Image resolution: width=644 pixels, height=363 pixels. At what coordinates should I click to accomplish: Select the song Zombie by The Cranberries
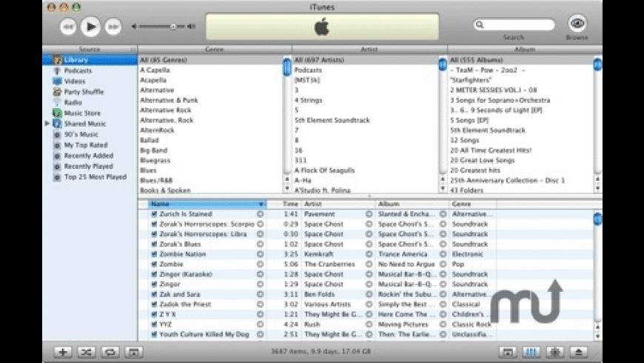(x=366, y=264)
